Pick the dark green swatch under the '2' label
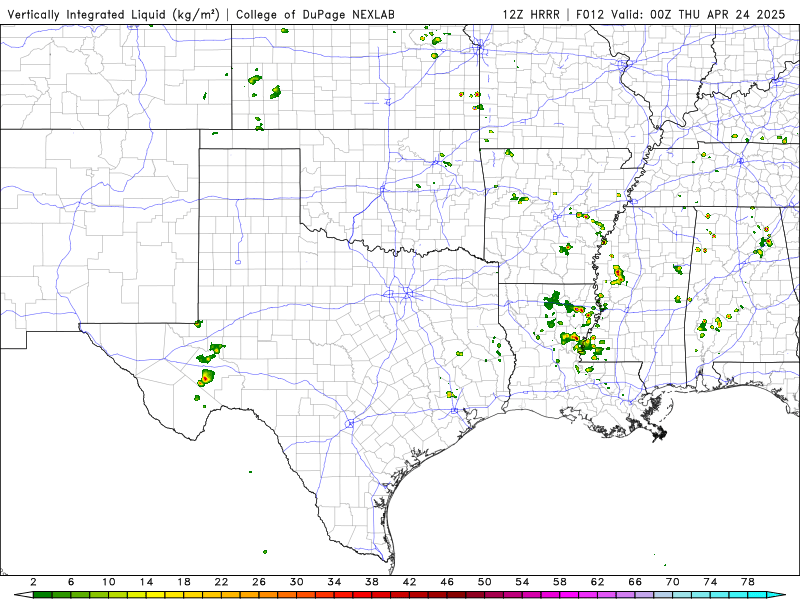Screen dimensions: 800x600 click(x=42, y=595)
